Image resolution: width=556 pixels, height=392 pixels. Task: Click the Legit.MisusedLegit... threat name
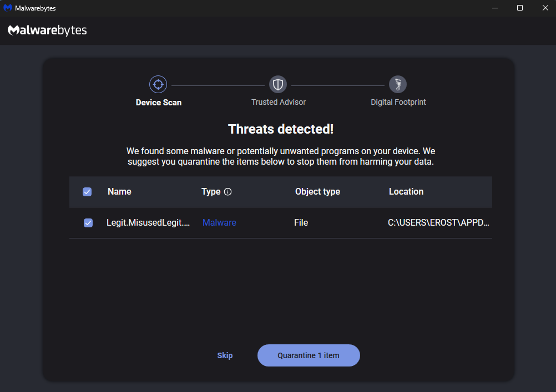click(148, 222)
